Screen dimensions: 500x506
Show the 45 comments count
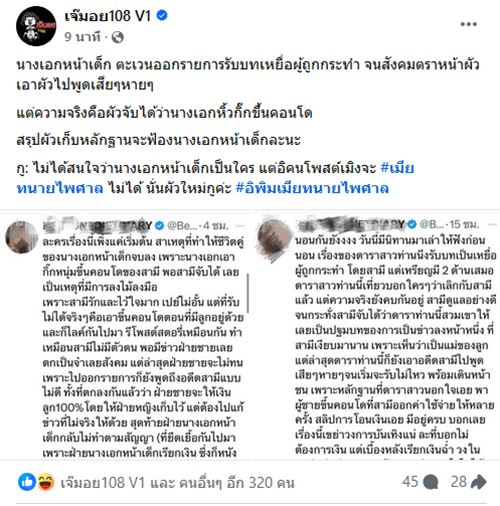coord(410,482)
